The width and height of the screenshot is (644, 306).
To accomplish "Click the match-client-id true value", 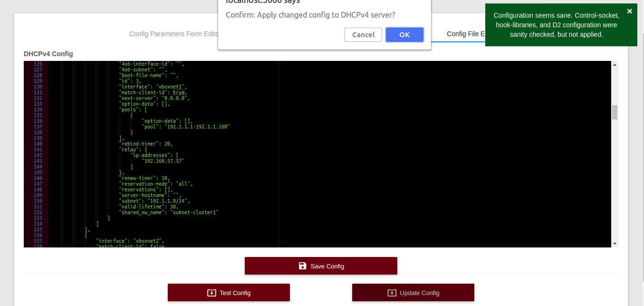I will pyautogui.click(x=178, y=92).
